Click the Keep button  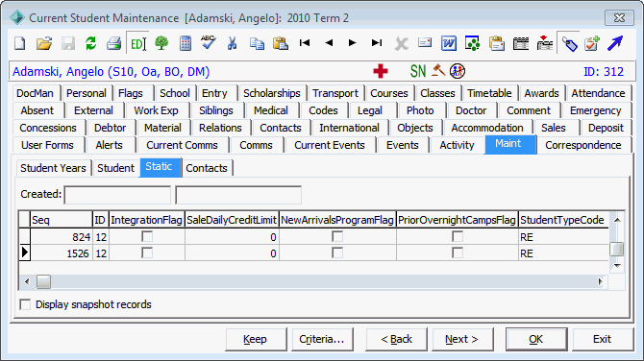(x=256, y=339)
